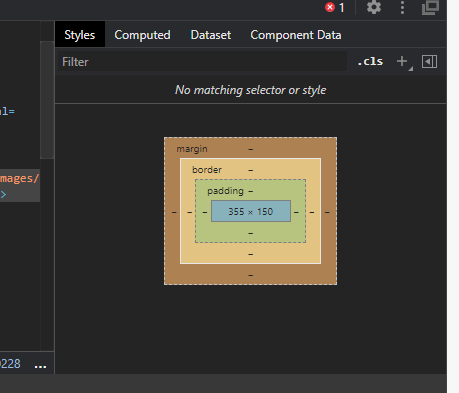
Task: Click the 355 × 150 content box
Action: pos(251,211)
